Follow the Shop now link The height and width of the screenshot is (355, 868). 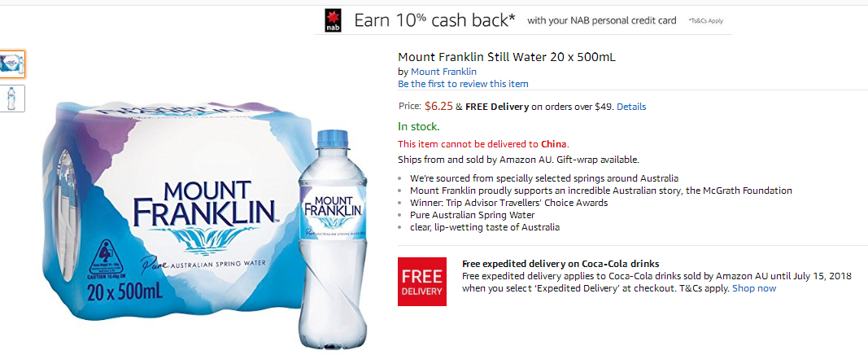(x=754, y=288)
